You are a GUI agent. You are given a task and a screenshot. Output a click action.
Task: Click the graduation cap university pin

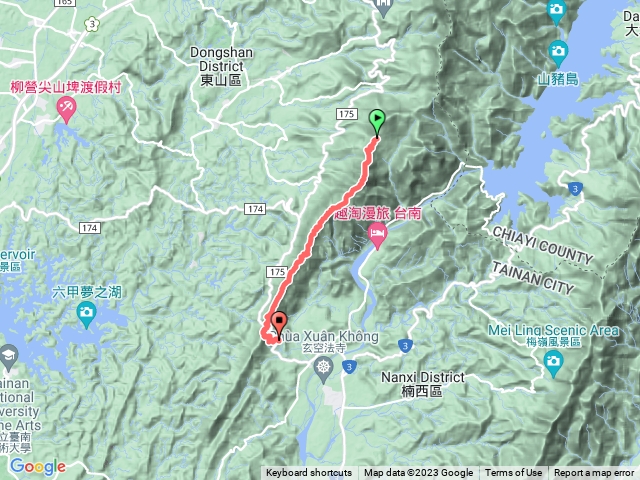8,358
